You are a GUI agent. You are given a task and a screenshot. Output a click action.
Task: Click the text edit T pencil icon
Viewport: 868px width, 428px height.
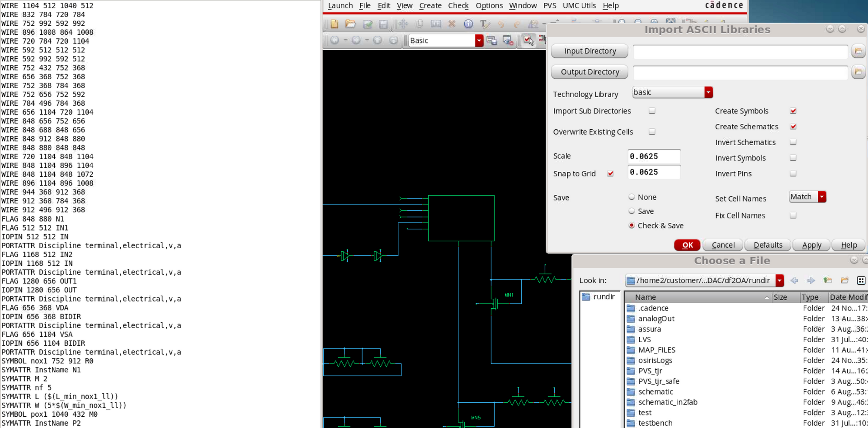[x=485, y=24]
